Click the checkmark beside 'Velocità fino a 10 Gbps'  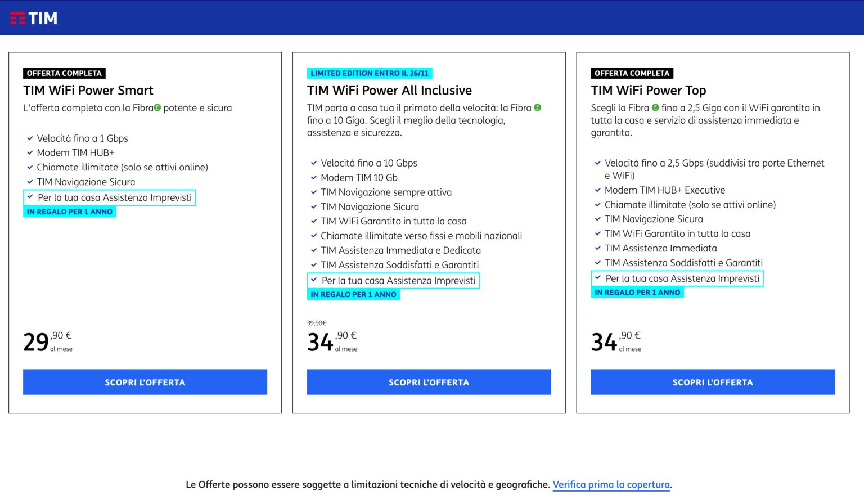313,163
